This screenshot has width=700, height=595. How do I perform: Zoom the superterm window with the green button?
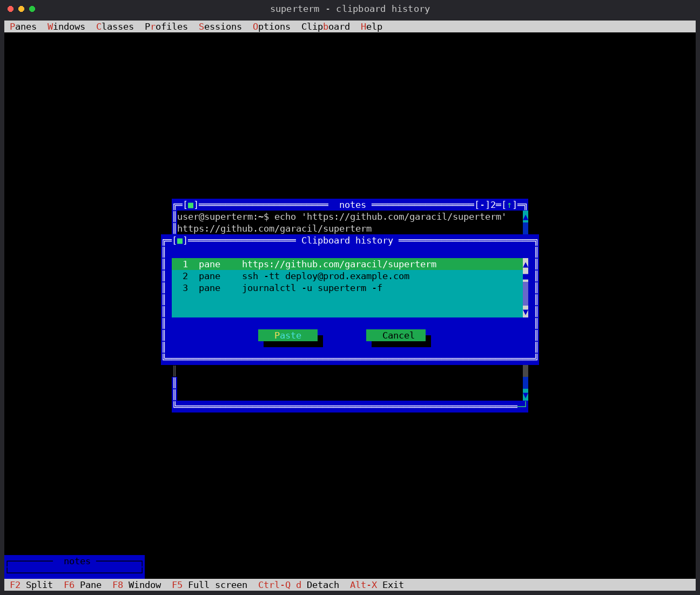32,9
